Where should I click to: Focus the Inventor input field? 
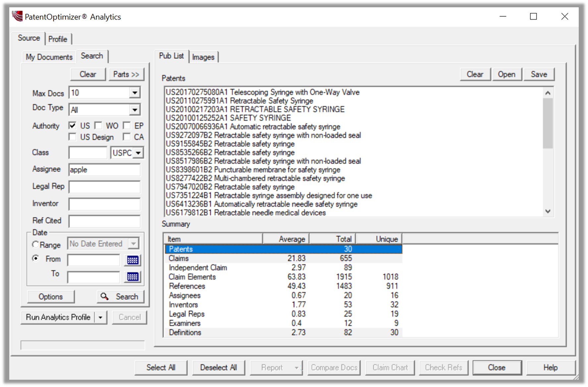point(104,204)
